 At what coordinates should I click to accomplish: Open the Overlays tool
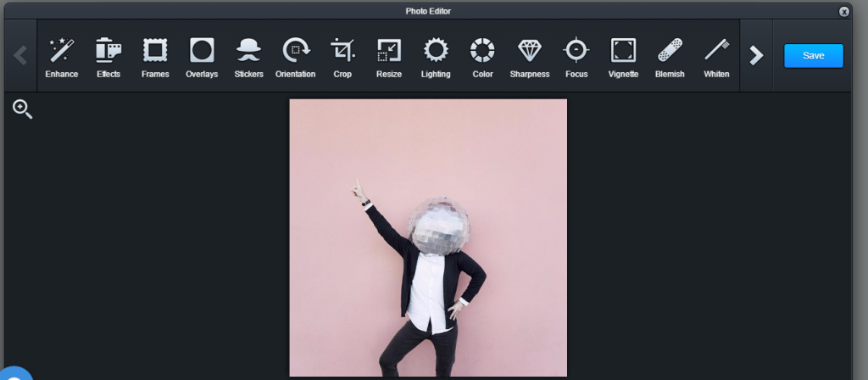pyautogui.click(x=202, y=57)
